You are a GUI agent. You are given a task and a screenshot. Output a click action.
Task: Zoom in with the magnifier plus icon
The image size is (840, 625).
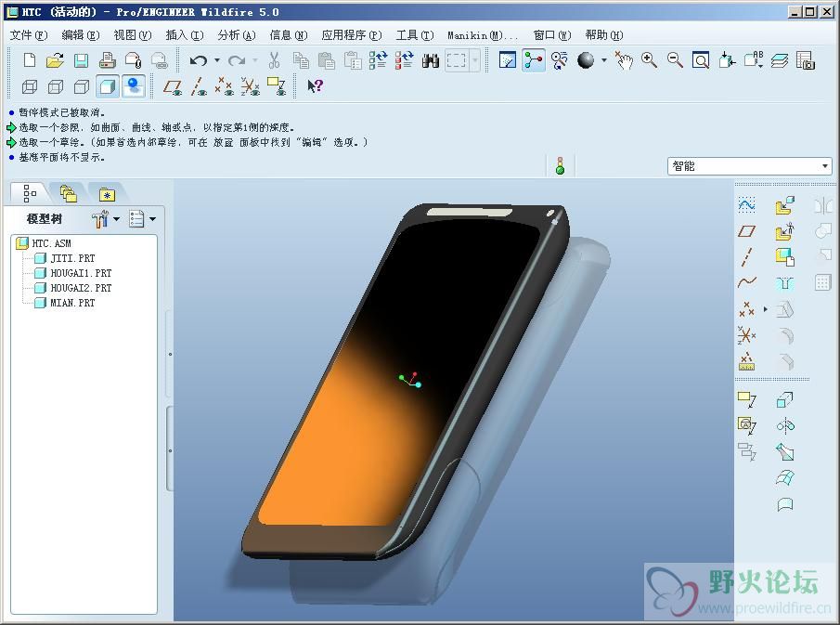pos(650,60)
